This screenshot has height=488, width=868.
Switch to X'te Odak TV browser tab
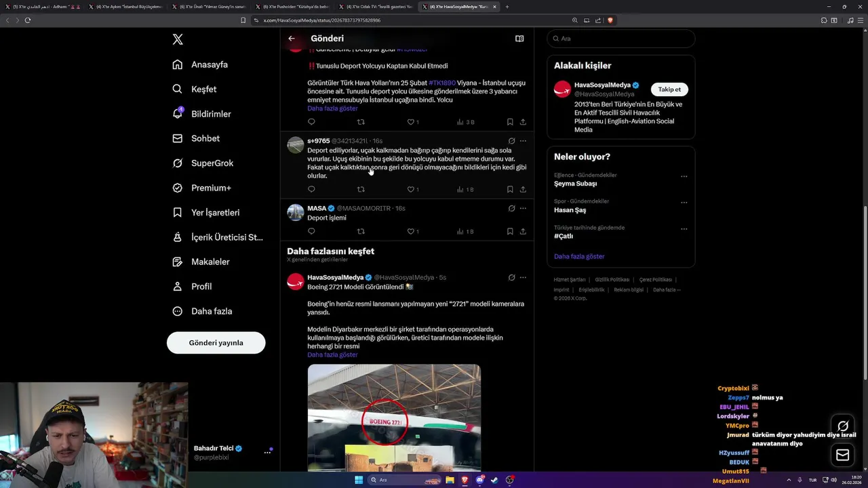point(376,6)
